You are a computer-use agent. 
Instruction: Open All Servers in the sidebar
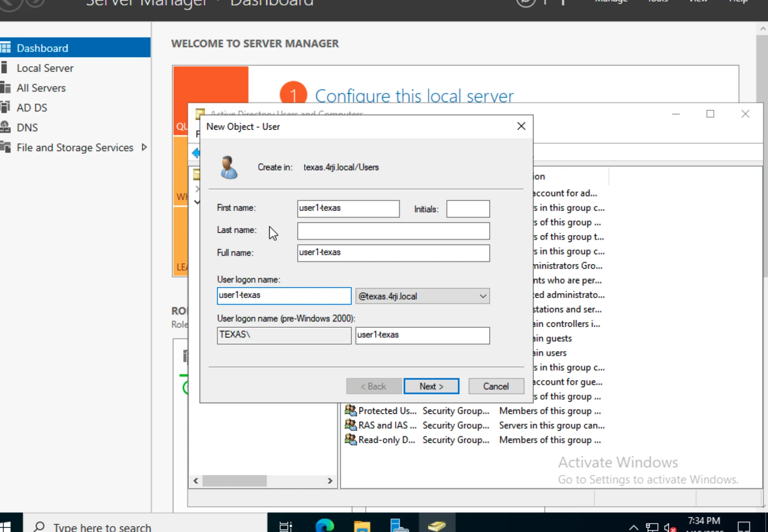(41, 88)
